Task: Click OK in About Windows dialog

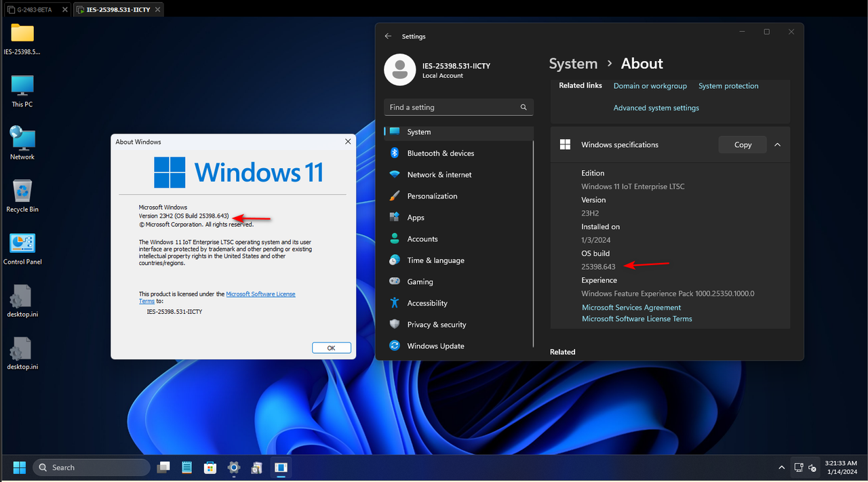Action: click(332, 348)
